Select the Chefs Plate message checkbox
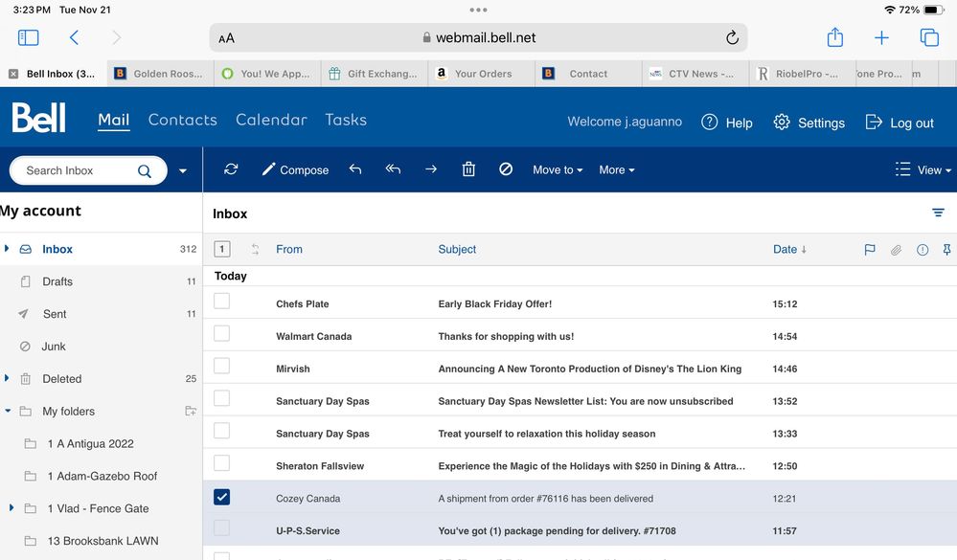The image size is (957, 560). click(x=222, y=302)
